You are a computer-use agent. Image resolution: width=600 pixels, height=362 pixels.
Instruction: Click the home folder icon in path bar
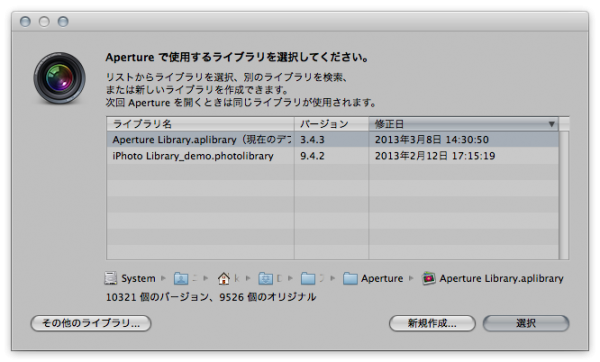[x=223, y=279]
